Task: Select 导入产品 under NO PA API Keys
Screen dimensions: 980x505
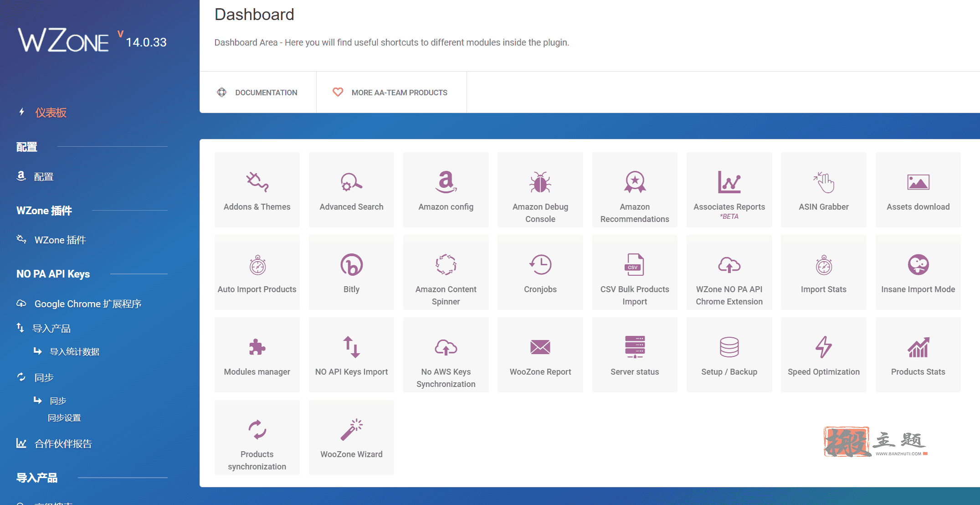Action: click(x=51, y=329)
